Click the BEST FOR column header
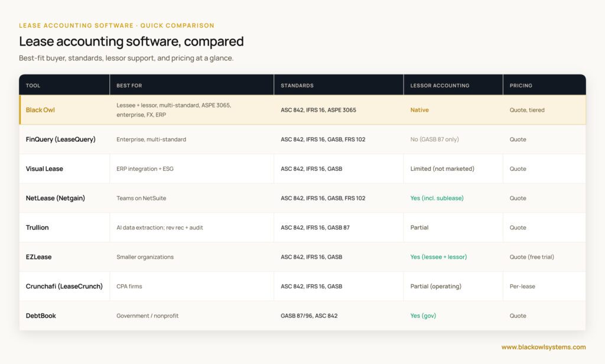The width and height of the screenshot is (605, 364). pyautogui.click(x=129, y=86)
